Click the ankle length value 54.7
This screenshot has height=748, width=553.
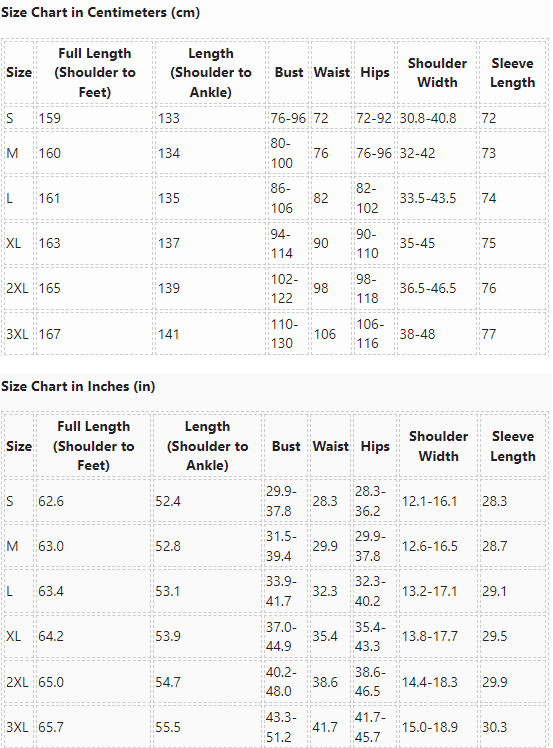[x=168, y=682]
